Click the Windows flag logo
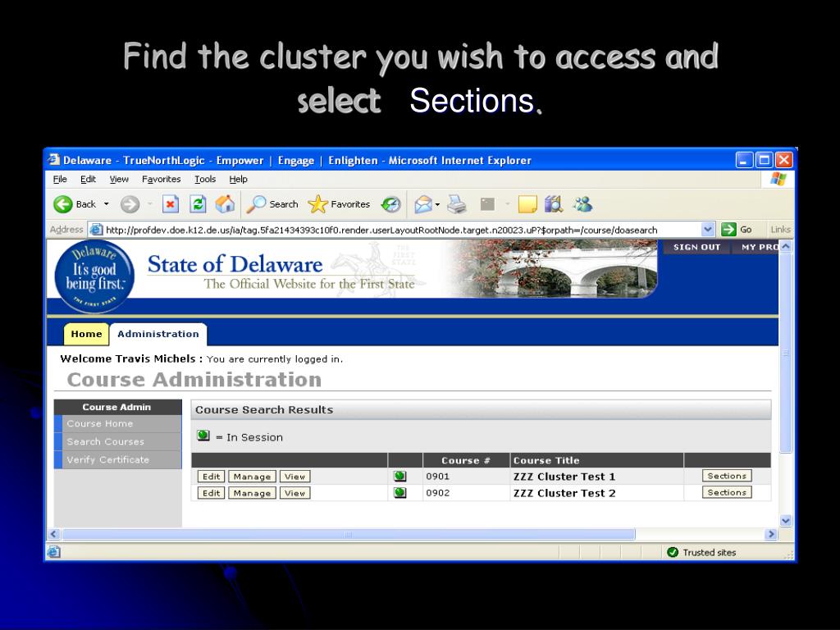 pos(778,179)
